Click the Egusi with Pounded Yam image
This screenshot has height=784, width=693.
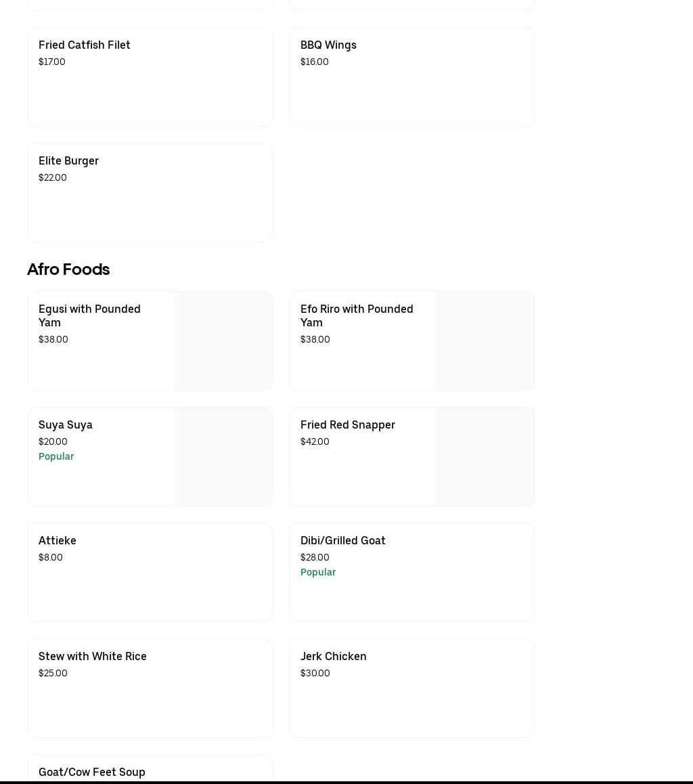point(223,341)
